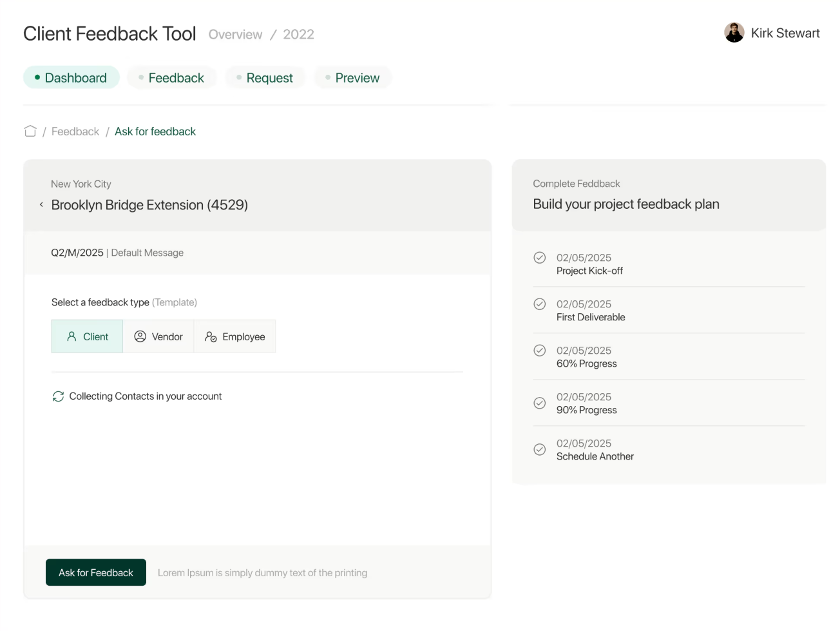The height and width of the screenshot is (631, 840).
Task: Click the refresh icon beside Collecting Contacts
Action: 58,396
